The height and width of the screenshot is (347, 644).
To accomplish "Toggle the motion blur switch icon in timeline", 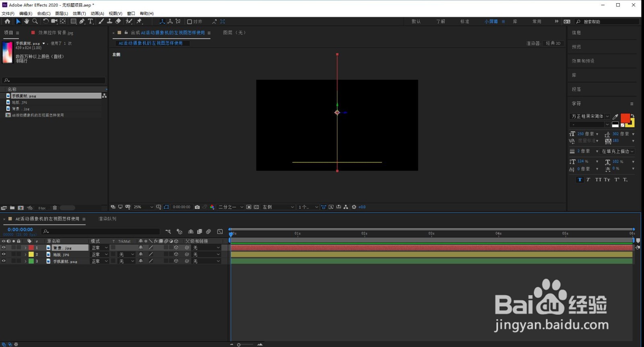I will 208,231.
